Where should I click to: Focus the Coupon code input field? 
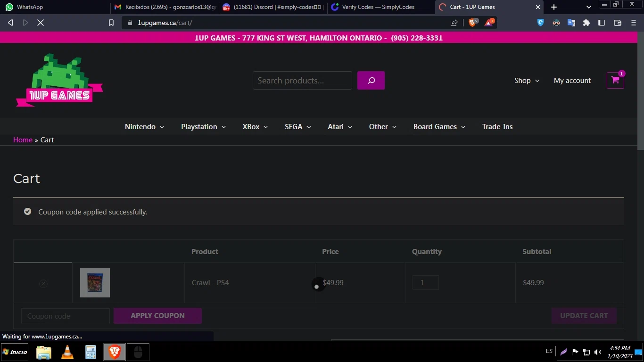coord(66,316)
